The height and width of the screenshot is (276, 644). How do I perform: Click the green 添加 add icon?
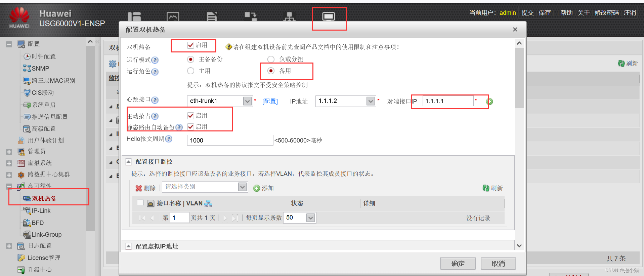point(257,188)
